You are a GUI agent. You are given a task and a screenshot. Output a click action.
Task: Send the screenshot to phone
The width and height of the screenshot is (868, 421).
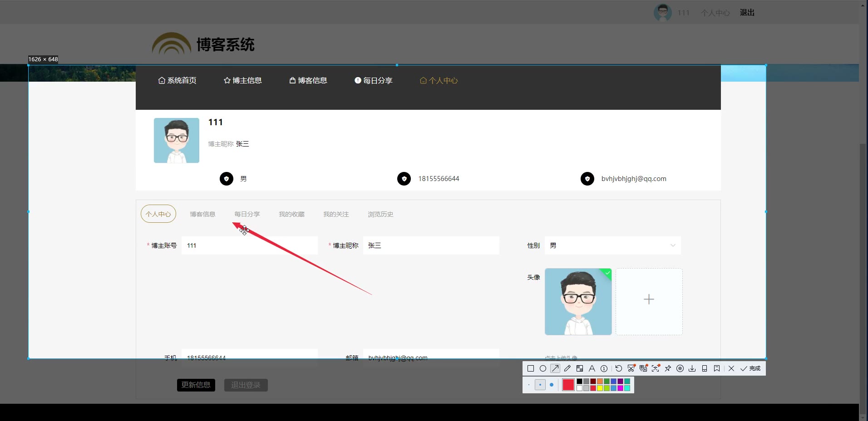click(x=705, y=368)
